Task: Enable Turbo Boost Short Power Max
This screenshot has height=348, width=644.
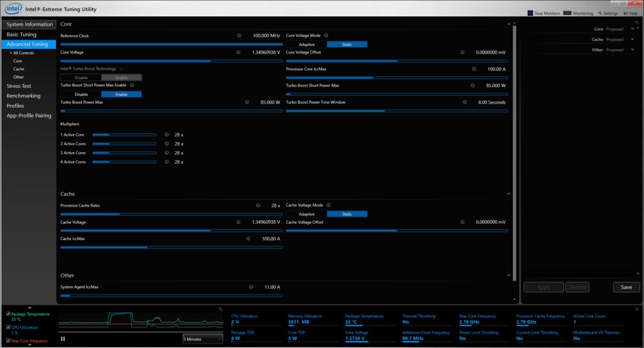Action: 121,94
